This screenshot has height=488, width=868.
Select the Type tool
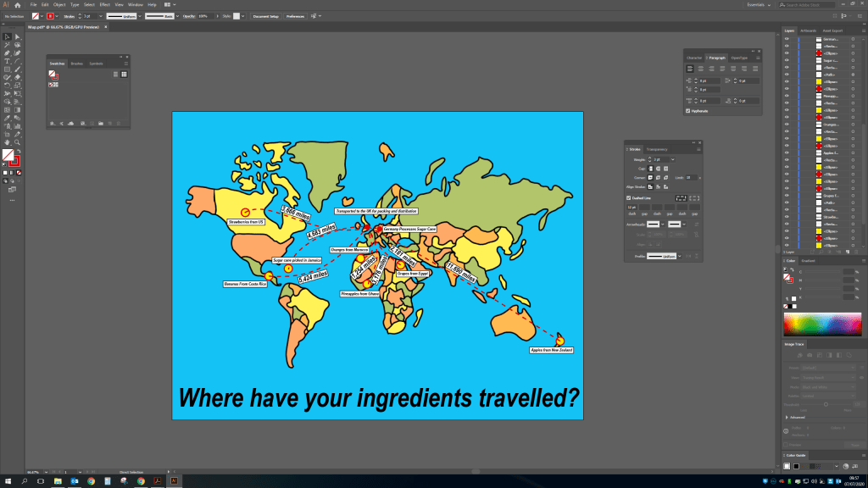7,61
